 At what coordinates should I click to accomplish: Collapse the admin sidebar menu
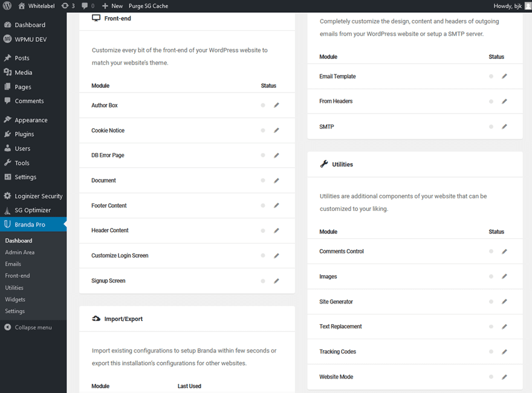(30, 327)
